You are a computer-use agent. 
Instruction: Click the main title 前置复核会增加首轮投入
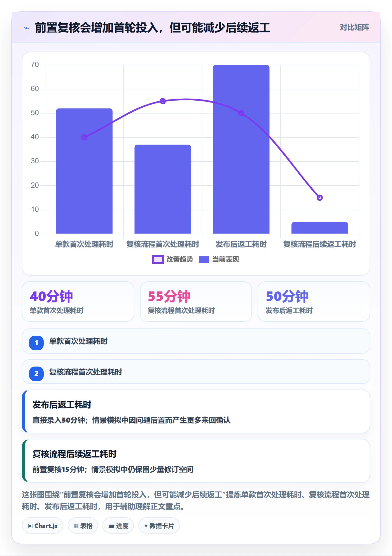pyautogui.click(x=153, y=28)
